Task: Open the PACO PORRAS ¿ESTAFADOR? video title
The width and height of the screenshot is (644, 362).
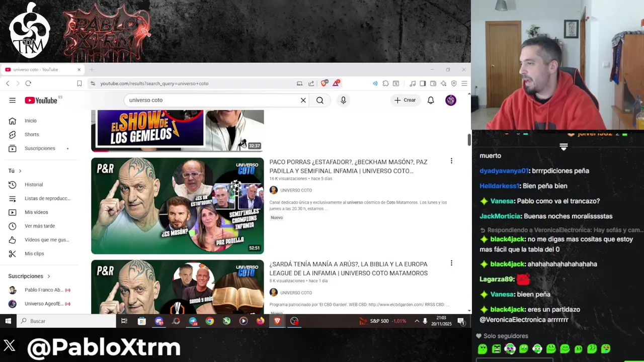Action: [x=348, y=166]
